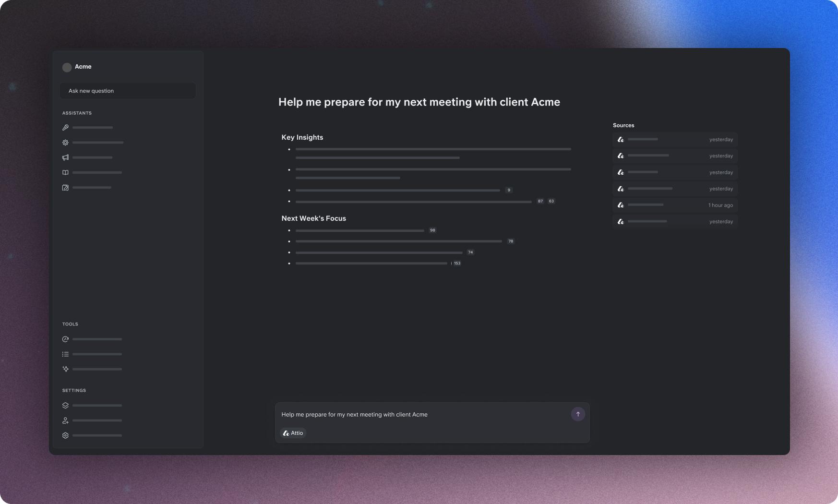Click the Acme workspace name
This screenshot has height=504, width=838.
[83, 67]
